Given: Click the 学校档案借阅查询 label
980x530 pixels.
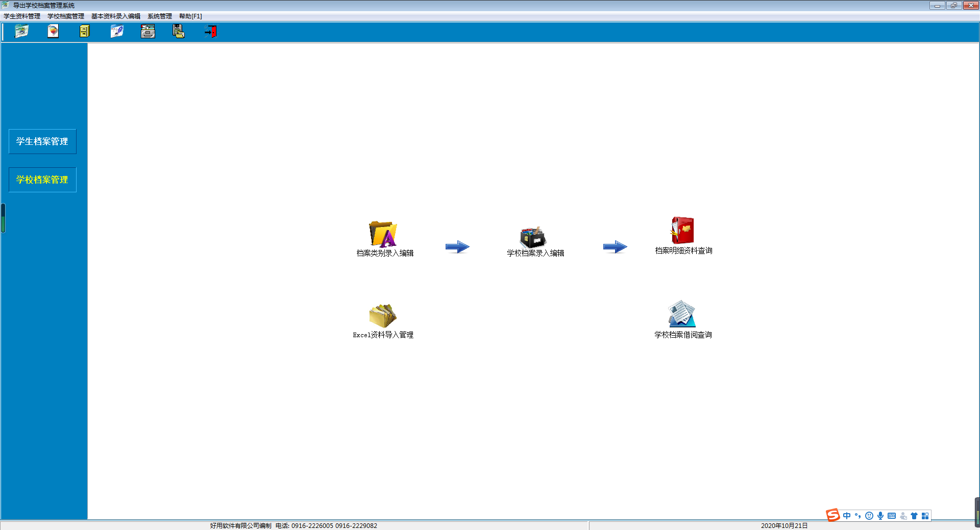Looking at the screenshot, I should [683, 335].
